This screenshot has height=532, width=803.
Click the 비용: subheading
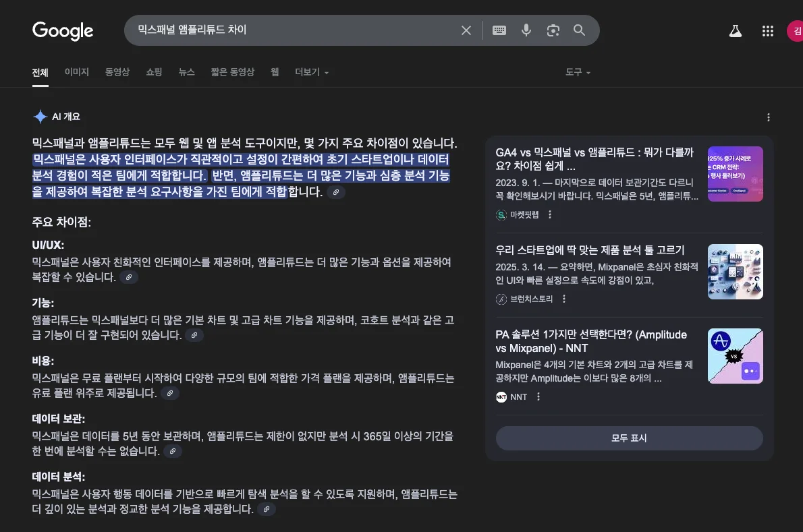[43, 361]
